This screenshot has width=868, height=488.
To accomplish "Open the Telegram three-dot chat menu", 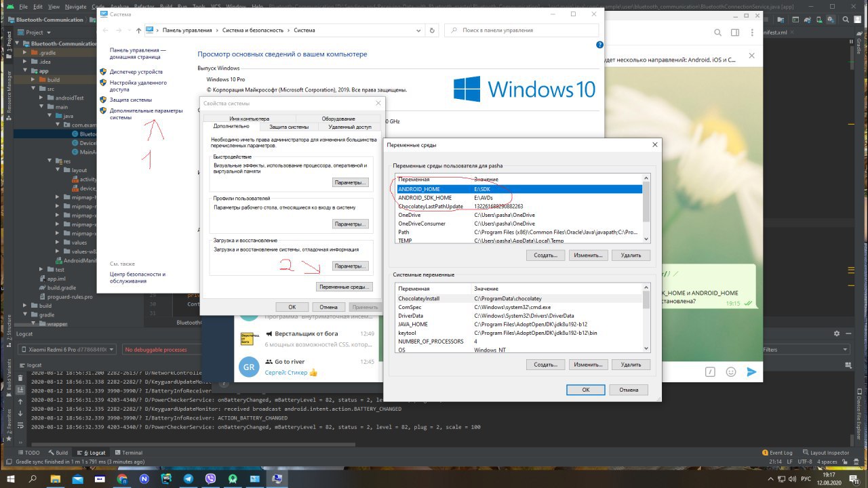I will click(x=751, y=33).
